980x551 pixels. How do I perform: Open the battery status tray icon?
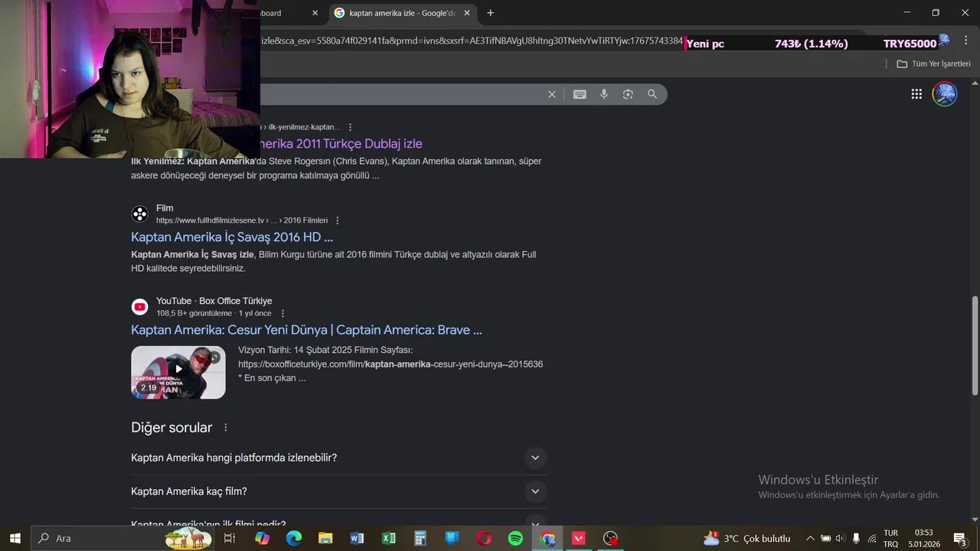825,538
